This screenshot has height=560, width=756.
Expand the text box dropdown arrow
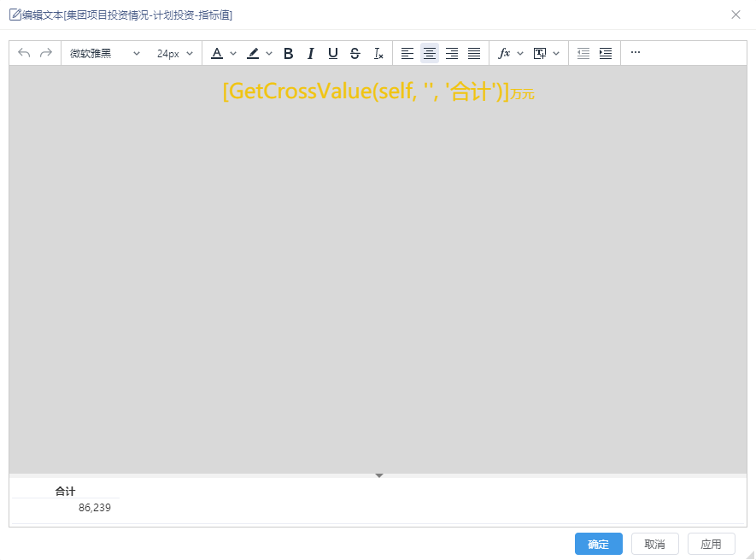coord(556,54)
